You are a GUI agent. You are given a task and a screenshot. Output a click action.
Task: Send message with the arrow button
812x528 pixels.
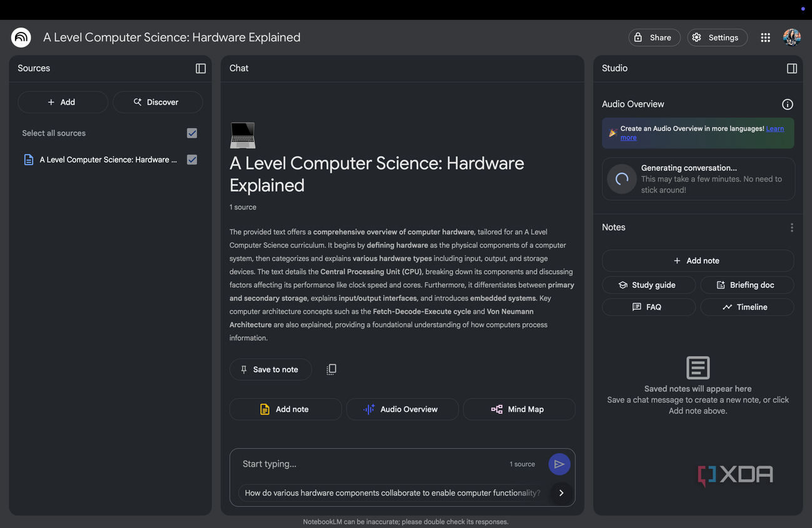559,464
